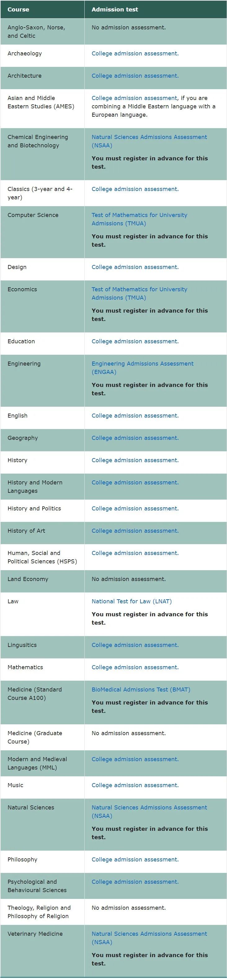Click the Admission test column header
The width and height of the screenshot is (227, 980).
pyautogui.click(x=115, y=10)
